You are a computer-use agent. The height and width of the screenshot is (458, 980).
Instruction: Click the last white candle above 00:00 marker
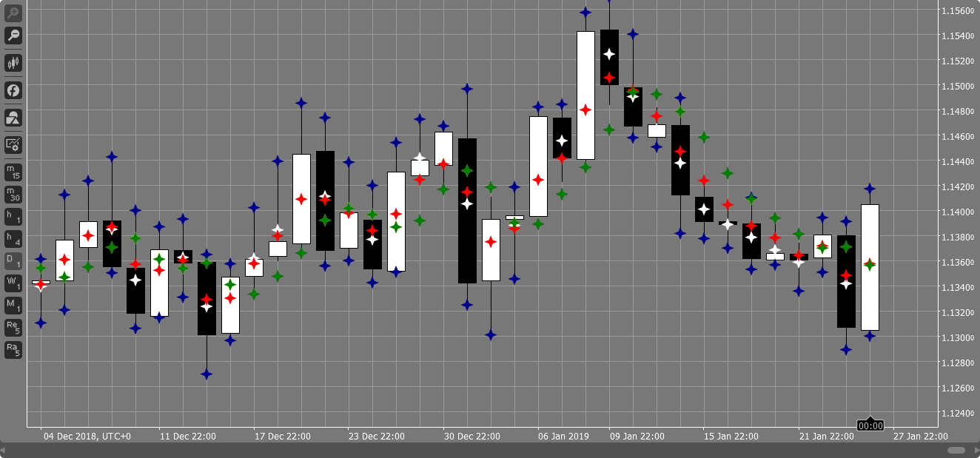pyautogui.click(x=870, y=267)
